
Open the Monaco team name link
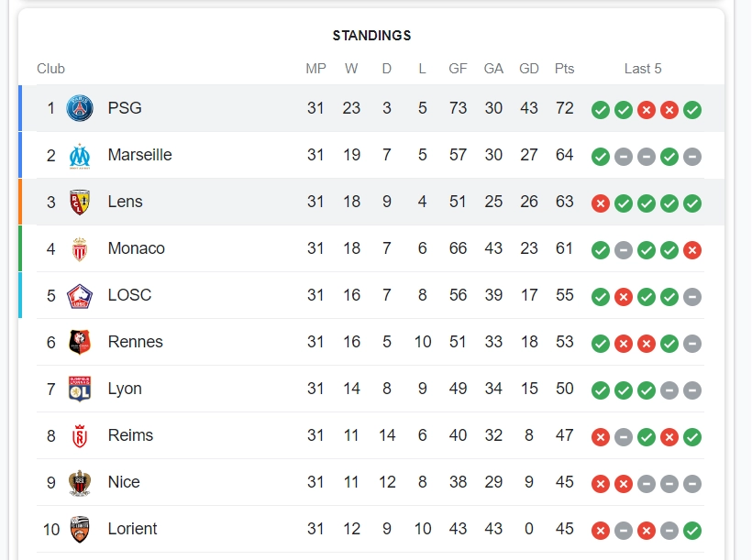136,248
